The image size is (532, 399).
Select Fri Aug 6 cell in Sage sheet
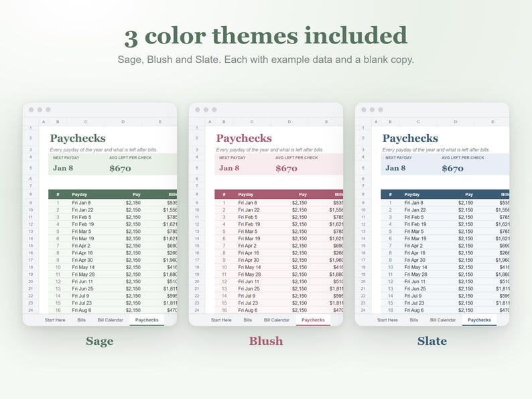82,310
